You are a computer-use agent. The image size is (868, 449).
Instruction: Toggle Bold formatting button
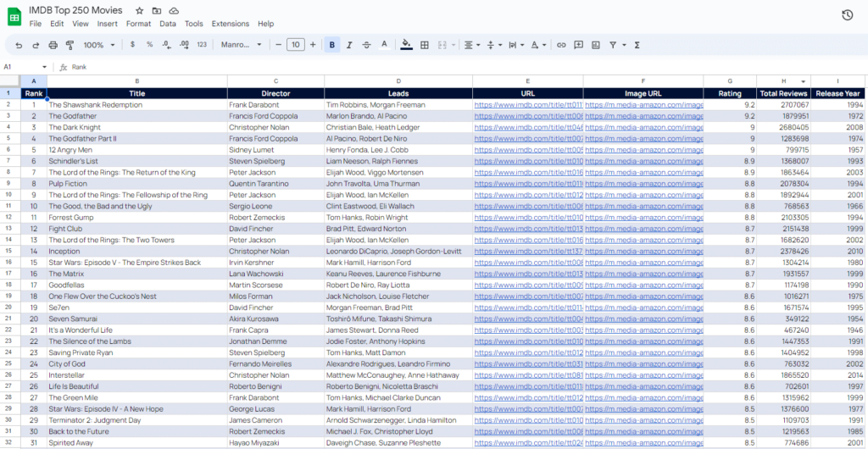pos(332,45)
